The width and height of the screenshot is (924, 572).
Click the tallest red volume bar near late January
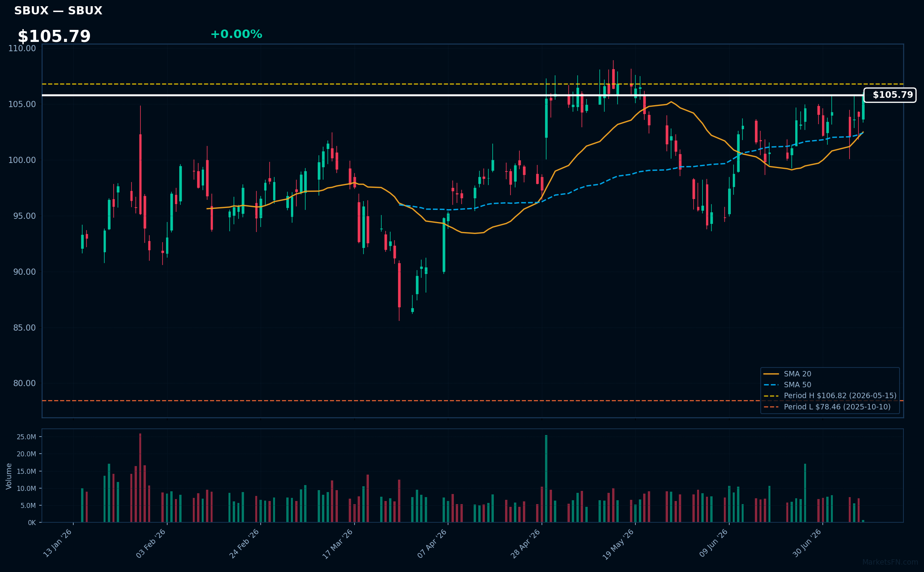(140, 478)
